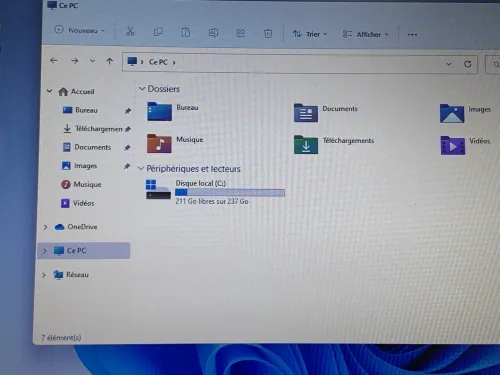Viewport: 500px width, 375px height.
Task: Click the Copy icon in toolbar
Action: point(158,32)
